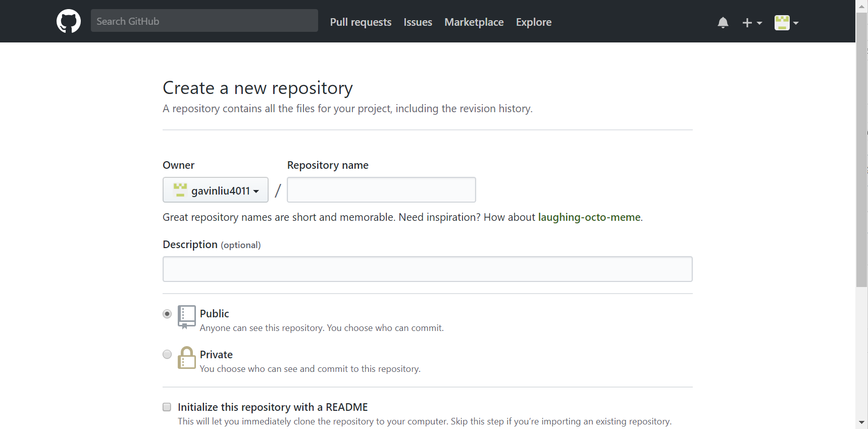Screen dimensions: 868x429
Task: Expand the plus create-new menu
Action: pyautogui.click(x=752, y=23)
